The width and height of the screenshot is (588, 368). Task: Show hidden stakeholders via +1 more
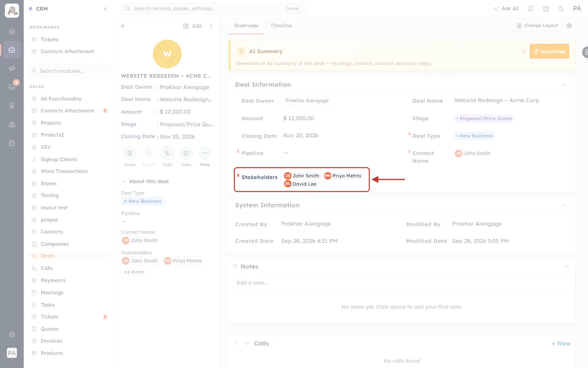click(x=134, y=272)
